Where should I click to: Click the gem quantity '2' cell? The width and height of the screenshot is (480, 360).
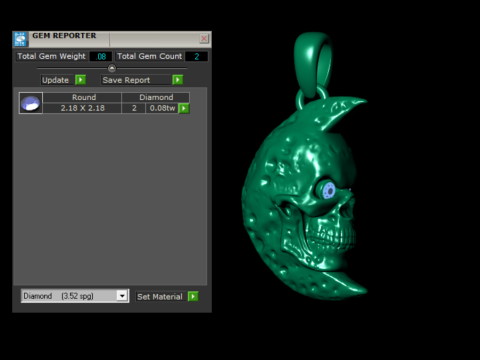pos(134,108)
